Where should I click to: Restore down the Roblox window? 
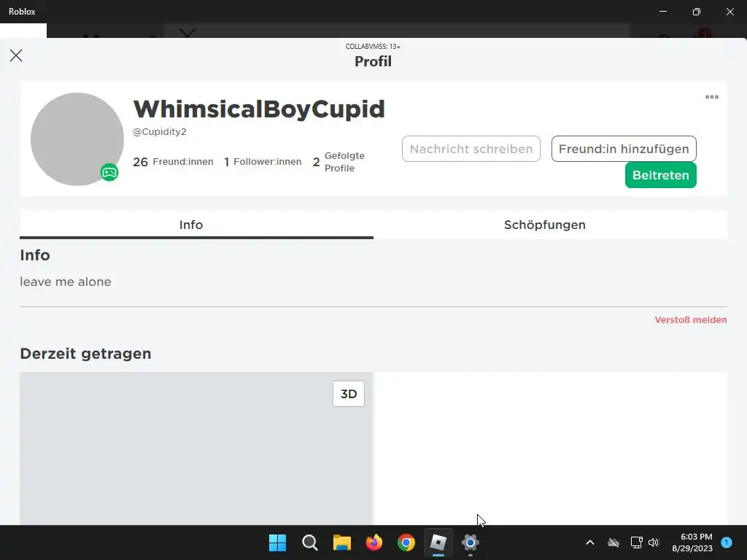(x=697, y=12)
